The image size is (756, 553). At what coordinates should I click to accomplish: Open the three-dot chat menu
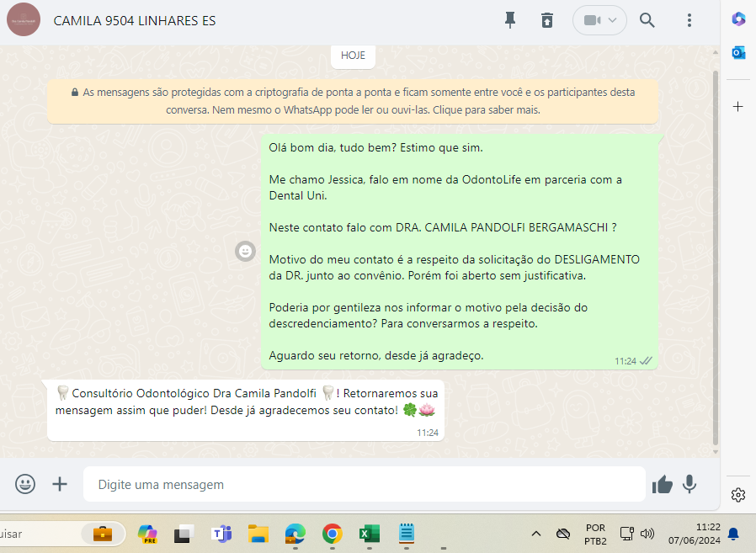689,20
